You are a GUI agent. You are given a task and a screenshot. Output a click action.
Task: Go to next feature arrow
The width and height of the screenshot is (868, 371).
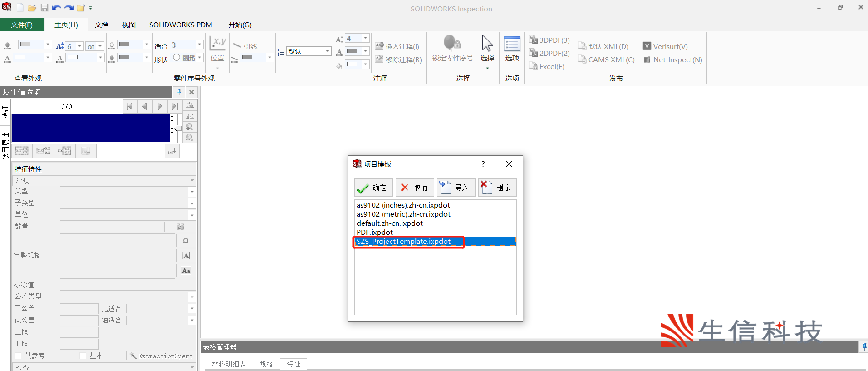[160, 106]
